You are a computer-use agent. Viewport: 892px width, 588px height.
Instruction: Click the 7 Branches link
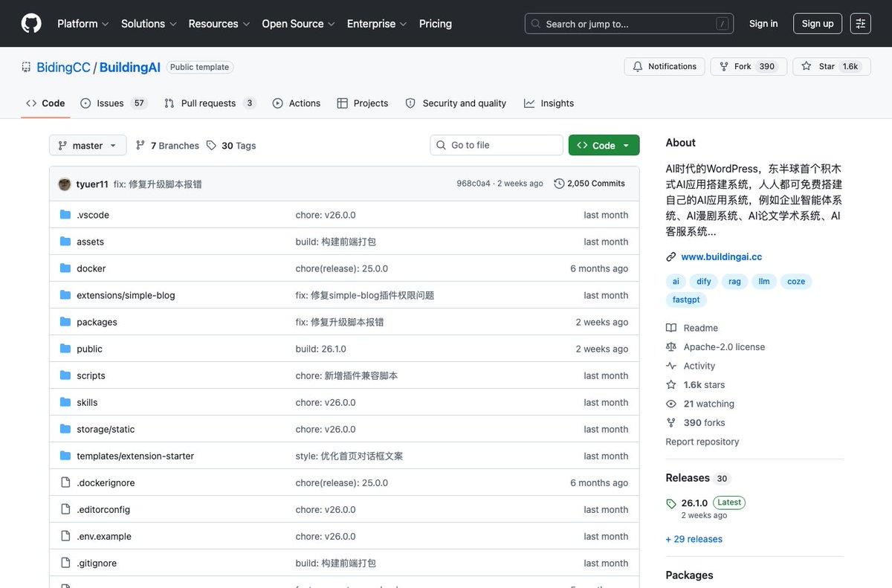pyautogui.click(x=167, y=146)
